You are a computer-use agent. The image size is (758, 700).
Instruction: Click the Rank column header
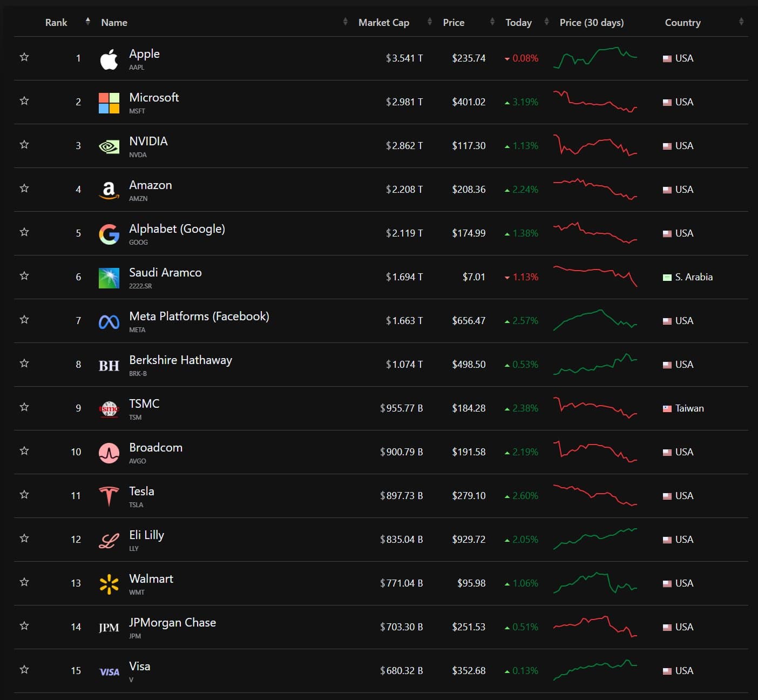56,22
